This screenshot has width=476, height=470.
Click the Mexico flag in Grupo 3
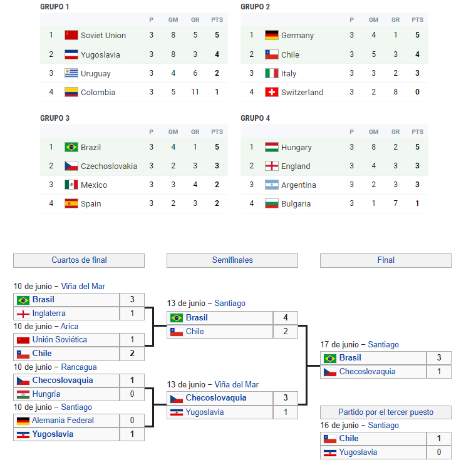pos(71,185)
